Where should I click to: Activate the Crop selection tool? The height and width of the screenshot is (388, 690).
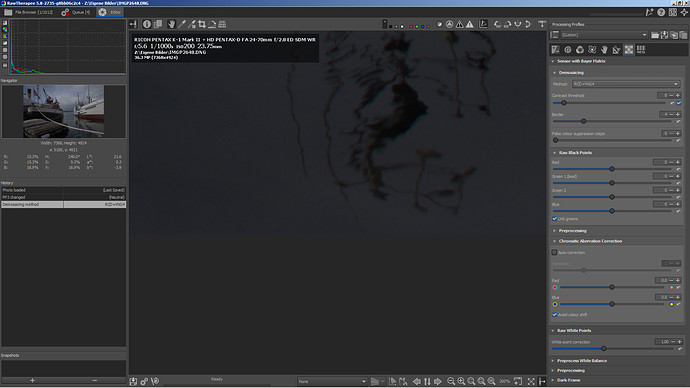[202, 24]
